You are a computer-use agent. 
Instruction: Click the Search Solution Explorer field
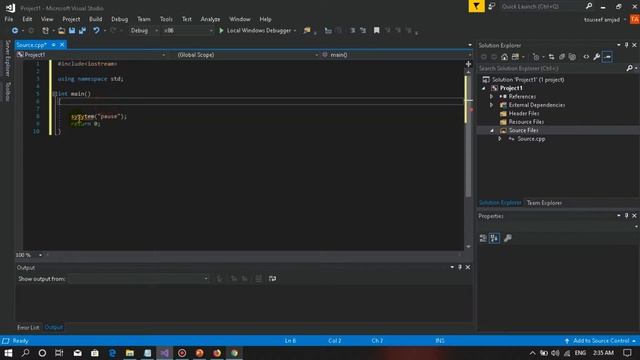tap(552, 69)
